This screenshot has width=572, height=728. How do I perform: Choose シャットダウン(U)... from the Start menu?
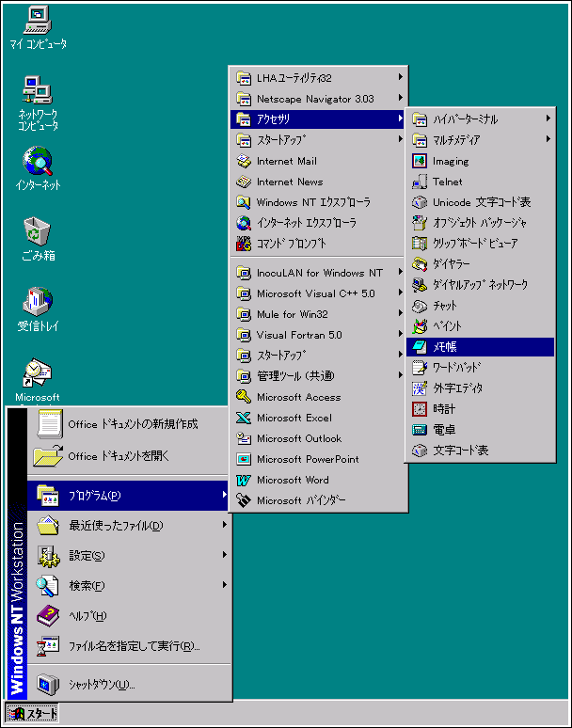129,685
